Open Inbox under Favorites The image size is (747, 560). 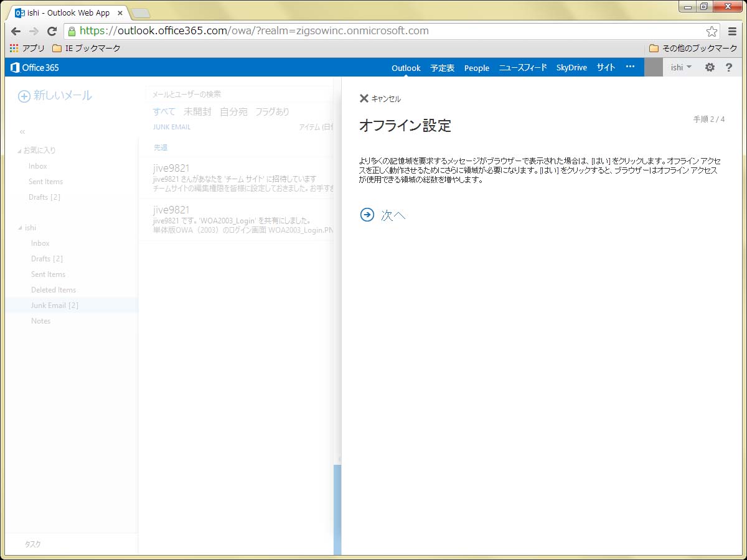[x=37, y=166]
